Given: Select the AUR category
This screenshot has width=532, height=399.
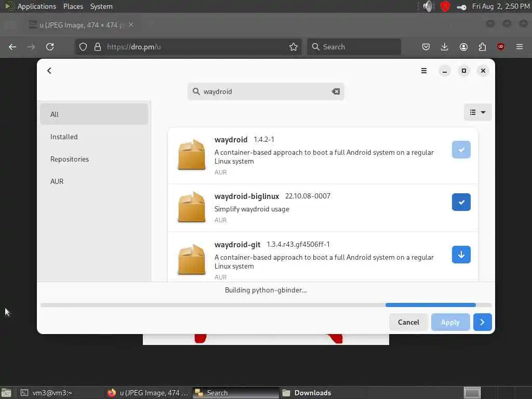Looking at the screenshot, I should 94,181.
